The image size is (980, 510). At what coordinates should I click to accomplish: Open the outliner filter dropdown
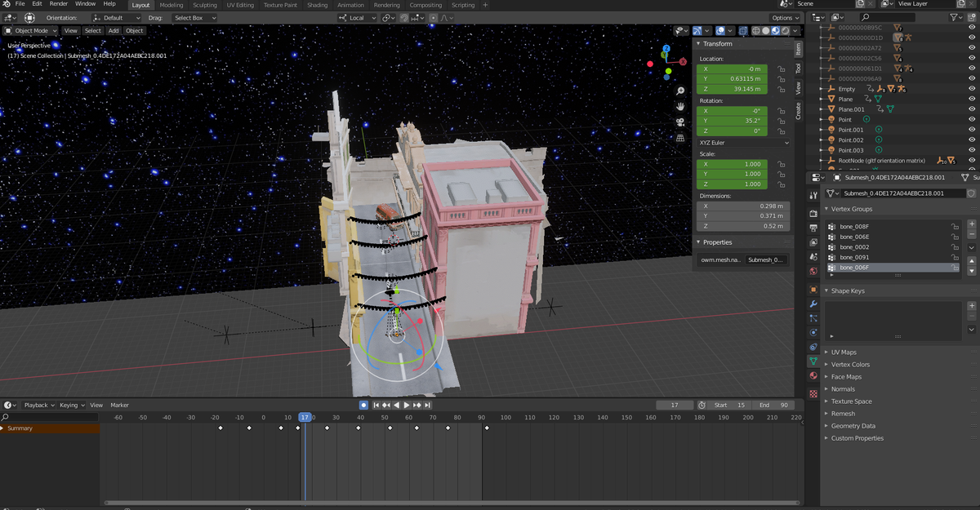[958, 17]
